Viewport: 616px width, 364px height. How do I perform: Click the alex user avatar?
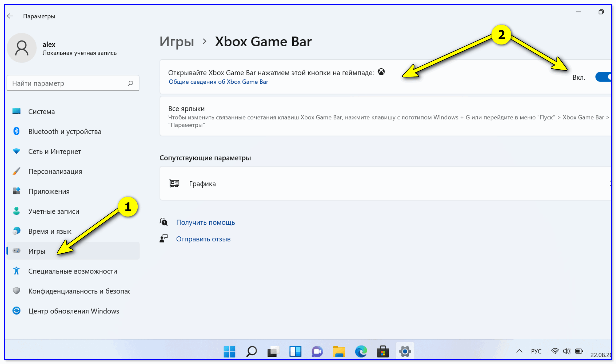pos(22,48)
